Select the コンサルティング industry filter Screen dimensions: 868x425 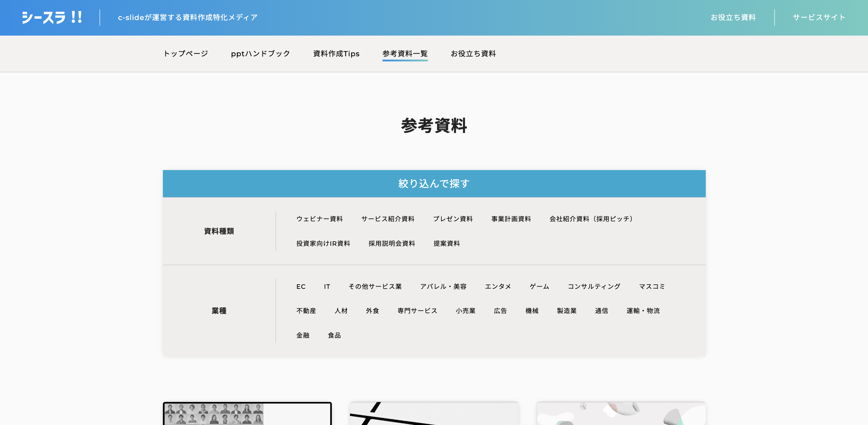[594, 286]
